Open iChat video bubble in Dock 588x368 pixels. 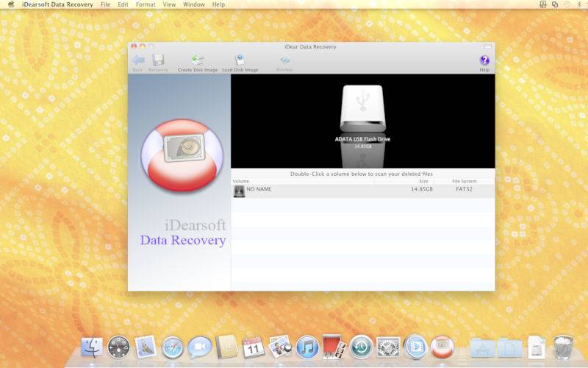[199, 347]
